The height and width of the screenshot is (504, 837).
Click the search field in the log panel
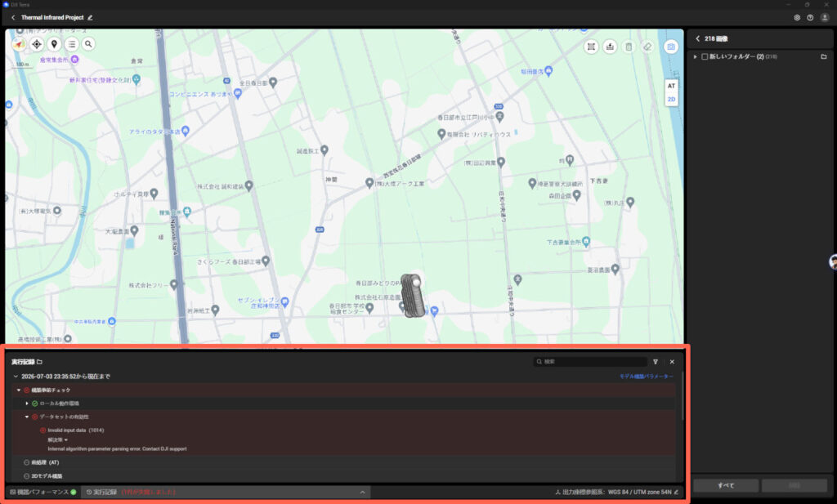point(591,362)
